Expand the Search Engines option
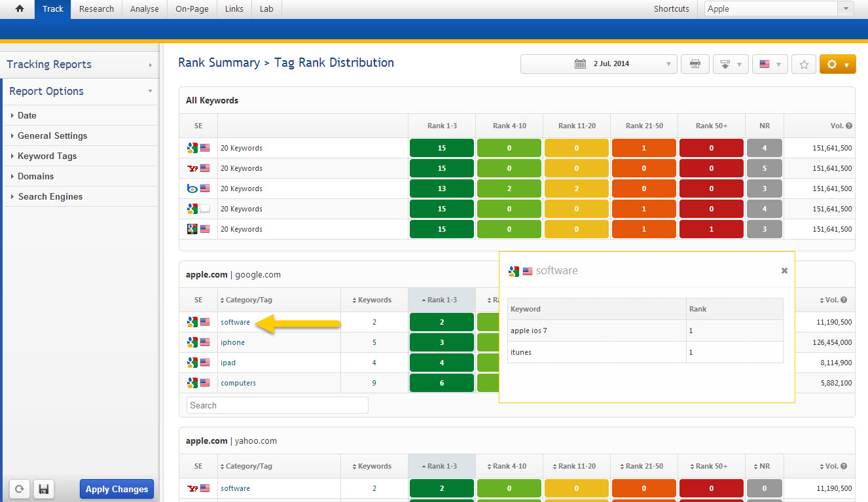Screen dimensions: 868x502 click(x=50, y=196)
